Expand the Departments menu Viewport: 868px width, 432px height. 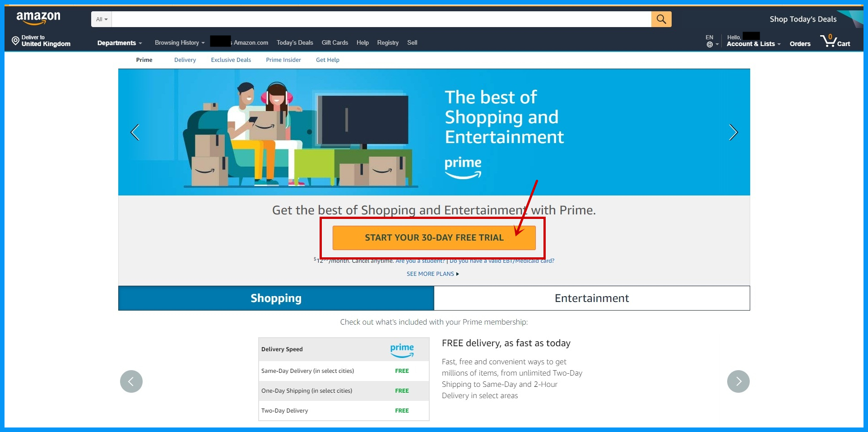point(120,43)
